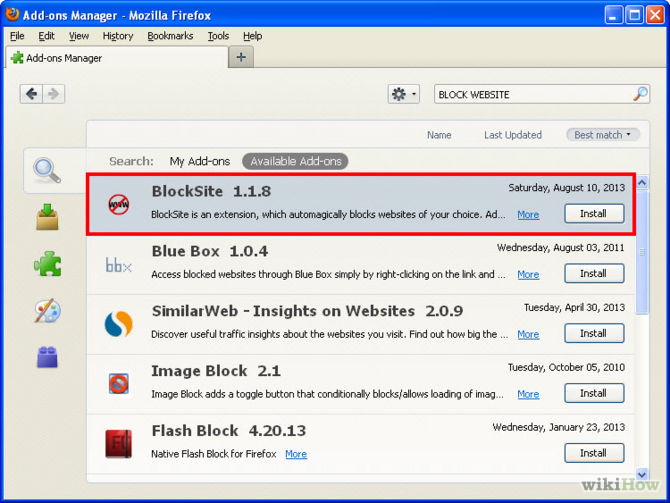Open the Bookmarks menu

click(x=170, y=36)
